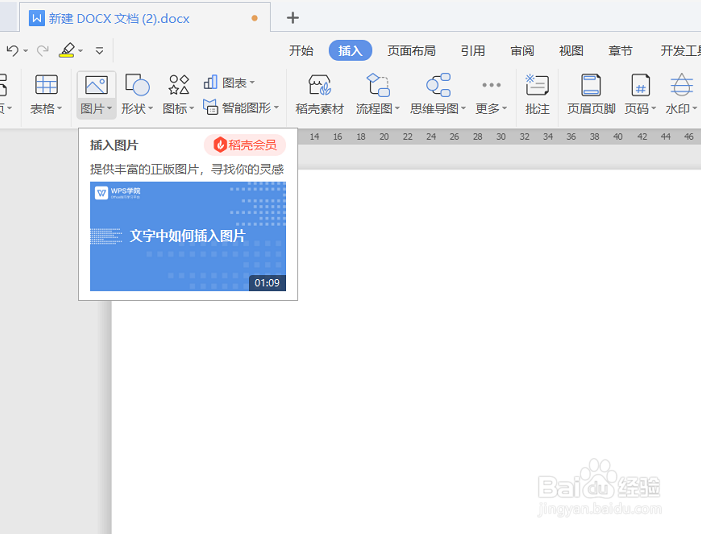Image resolution: width=701 pixels, height=534 pixels.
Task: Switch to the 开始 ribbon tab
Action: (x=301, y=51)
